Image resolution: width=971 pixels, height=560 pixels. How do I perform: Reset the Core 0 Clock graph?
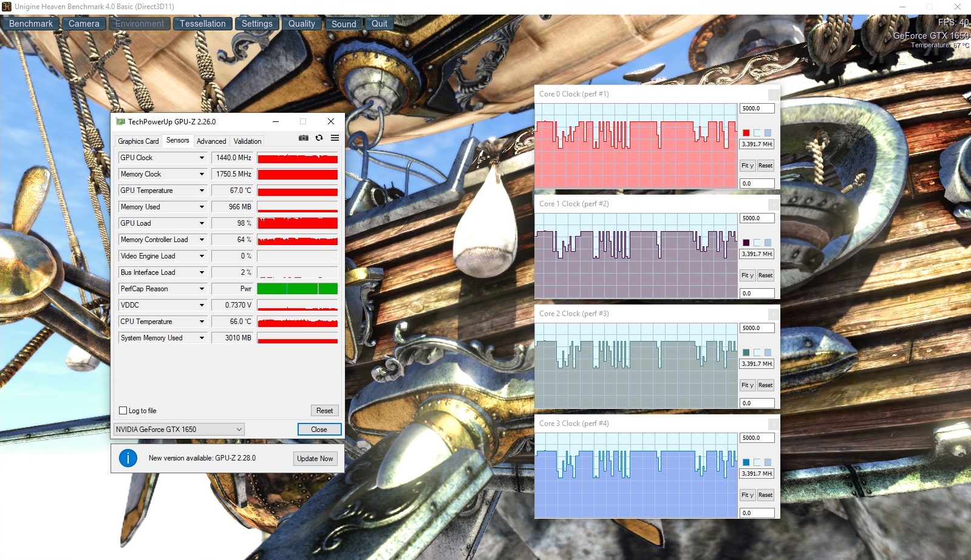tap(765, 166)
